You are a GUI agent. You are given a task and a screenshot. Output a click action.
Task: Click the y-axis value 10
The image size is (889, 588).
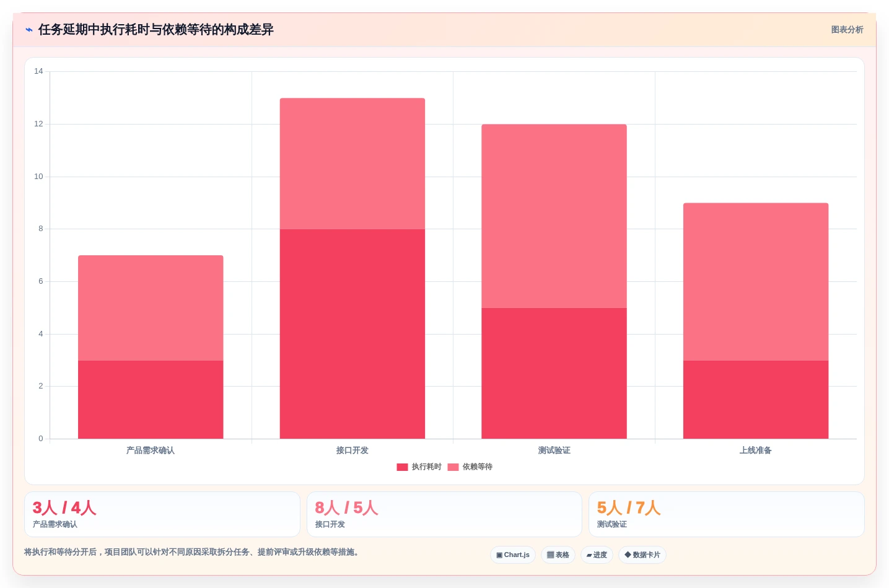click(x=38, y=177)
